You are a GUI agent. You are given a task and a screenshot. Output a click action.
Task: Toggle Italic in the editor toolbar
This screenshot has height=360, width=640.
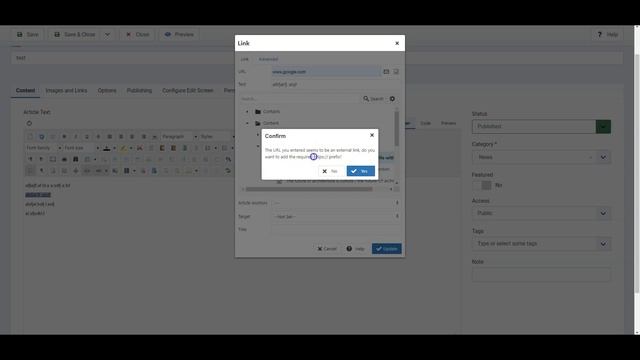coord(76,137)
